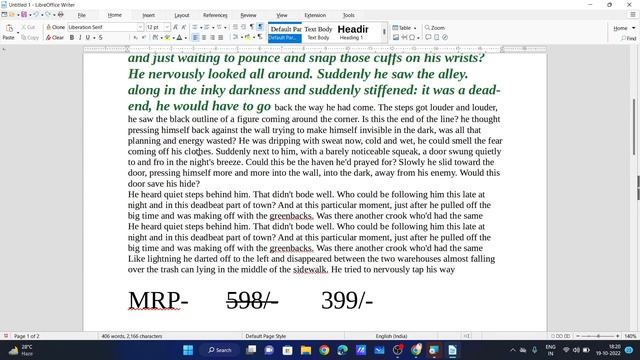640x360 pixels.
Task: Open the font size dropdown list
Action: (x=167, y=27)
